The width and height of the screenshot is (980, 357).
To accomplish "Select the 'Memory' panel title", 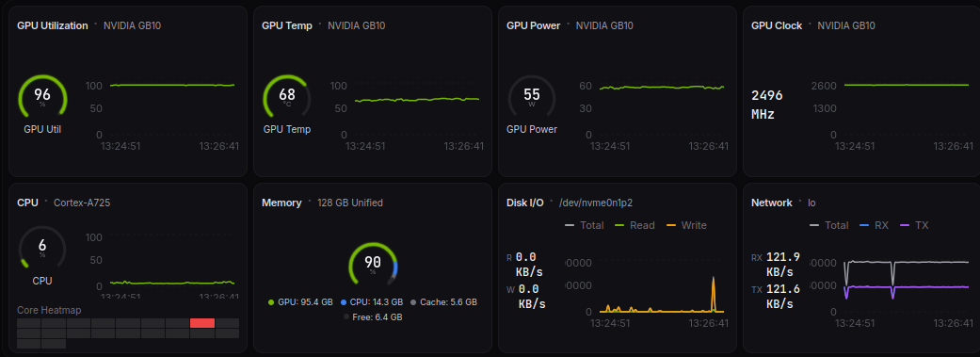I will tap(281, 203).
